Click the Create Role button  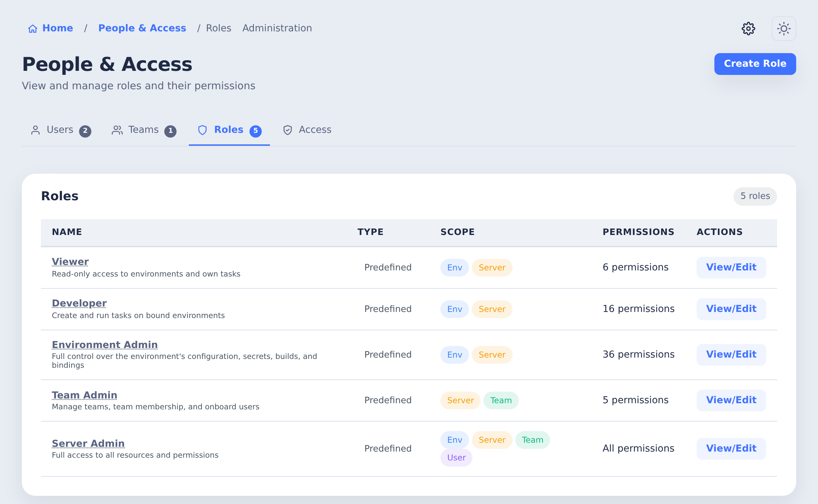click(755, 64)
